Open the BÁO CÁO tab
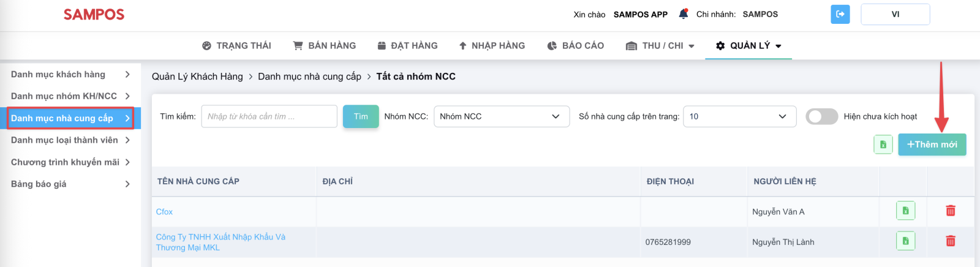980x267 pixels. click(x=575, y=46)
